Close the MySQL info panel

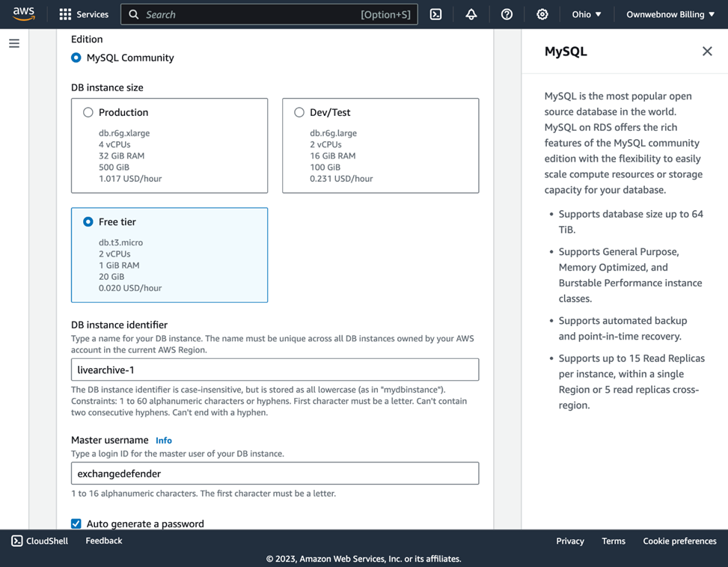click(x=706, y=52)
